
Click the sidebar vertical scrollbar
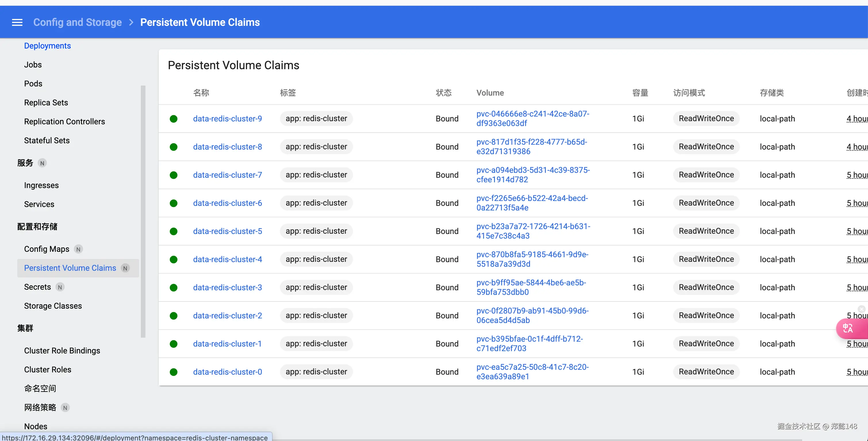coord(143,211)
